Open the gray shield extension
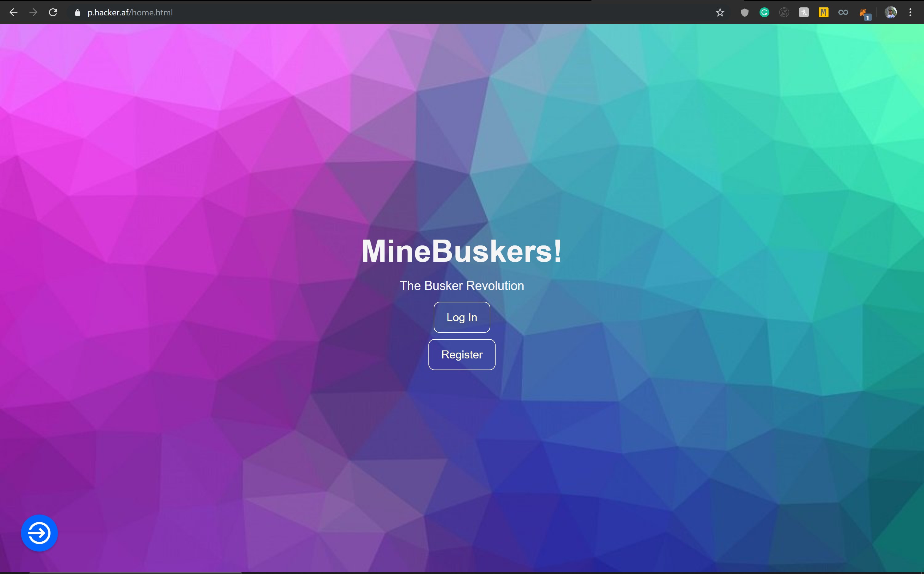The height and width of the screenshot is (574, 924). (744, 13)
